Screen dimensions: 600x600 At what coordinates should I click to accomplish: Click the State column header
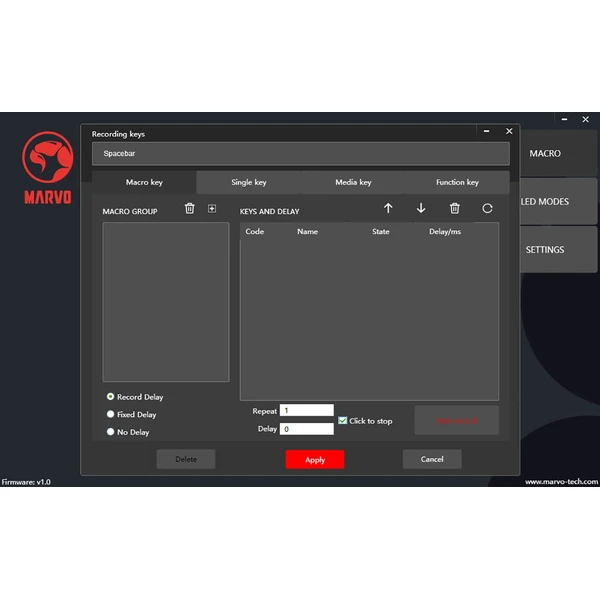(x=381, y=232)
